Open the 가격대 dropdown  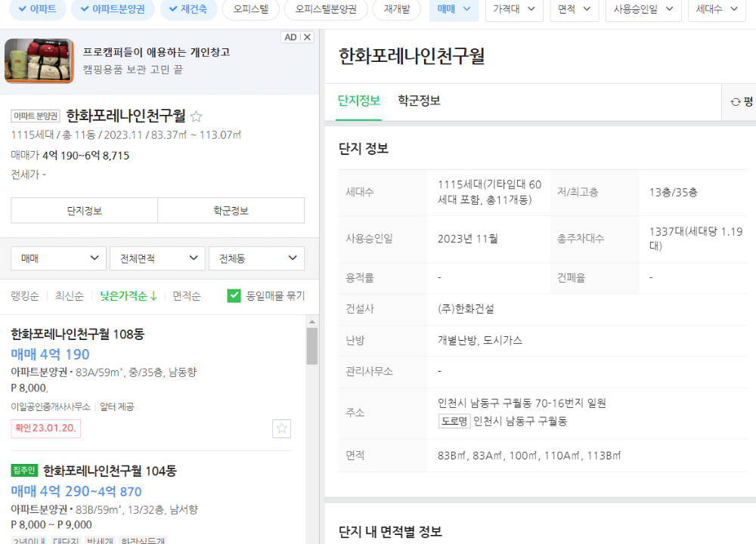tap(514, 9)
